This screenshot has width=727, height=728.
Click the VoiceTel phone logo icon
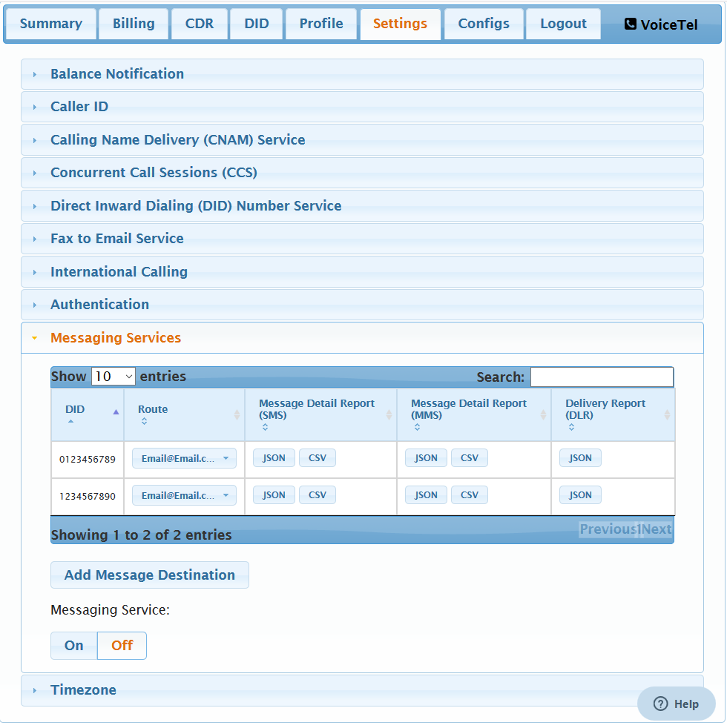(x=631, y=24)
